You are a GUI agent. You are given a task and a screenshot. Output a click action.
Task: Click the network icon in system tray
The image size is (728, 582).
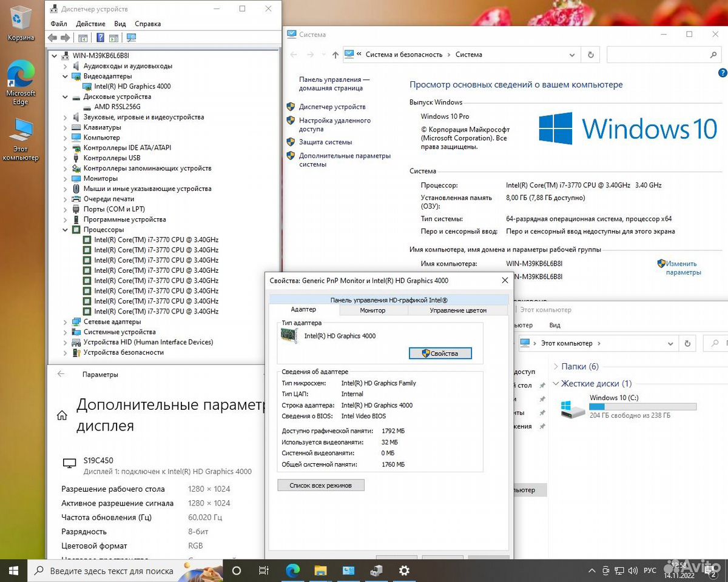[619, 570]
